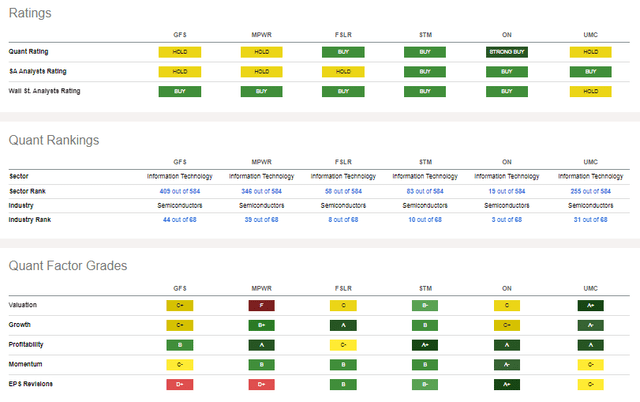Image resolution: width=640 pixels, height=402 pixels.
Task: Click the 'Sector Rank' row label
Action: tap(27, 191)
